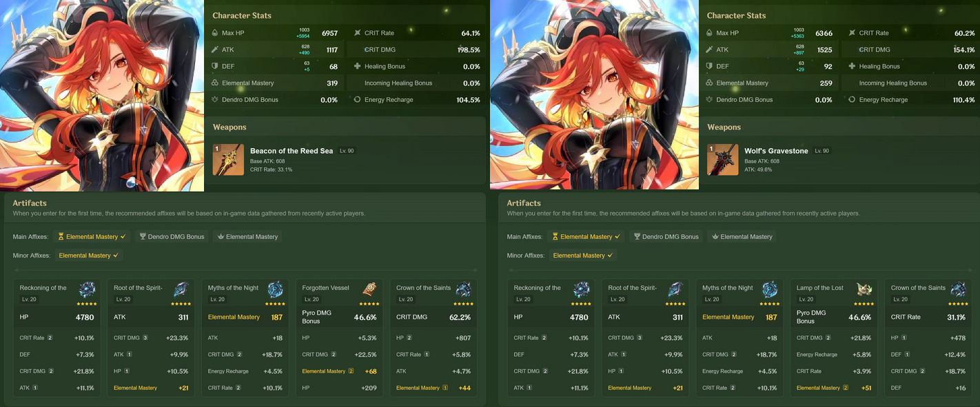
Task: Click the Healing Bonus plus icon in Wolf's Gravestone build
Action: tap(851, 66)
